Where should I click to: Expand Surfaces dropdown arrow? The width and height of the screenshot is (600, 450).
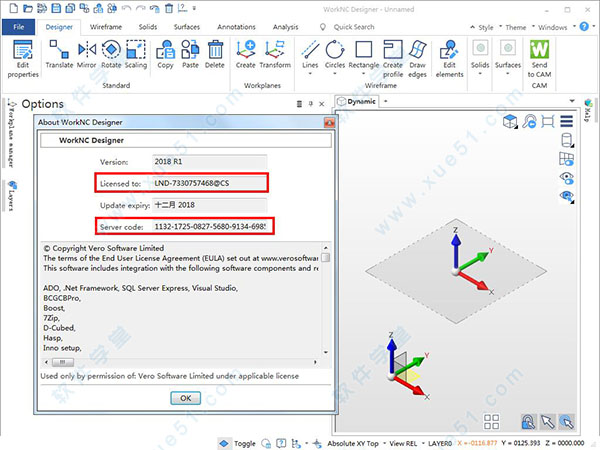(508, 73)
